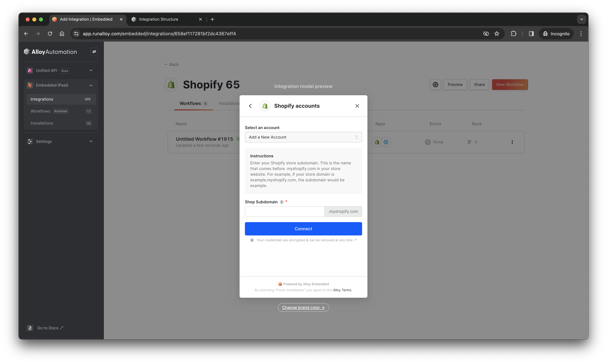Expand Settings section chevron
This screenshot has height=364, width=607.
tap(91, 141)
